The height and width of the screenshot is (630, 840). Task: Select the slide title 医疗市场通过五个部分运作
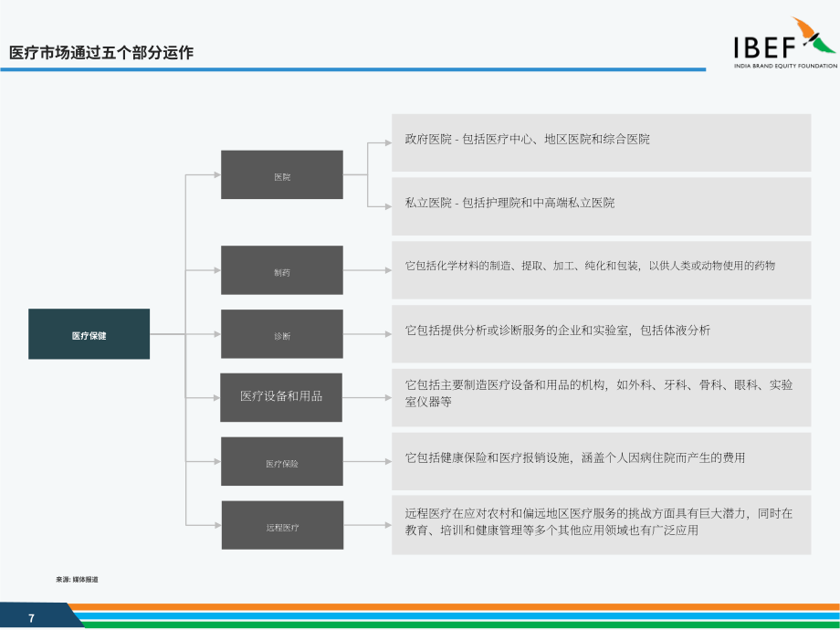point(101,53)
